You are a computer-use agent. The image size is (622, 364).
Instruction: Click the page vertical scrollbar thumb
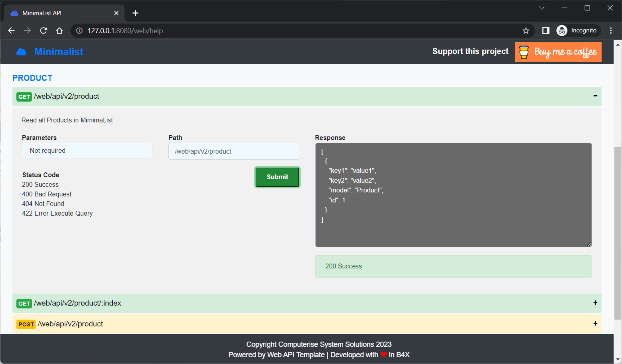coord(618,233)
